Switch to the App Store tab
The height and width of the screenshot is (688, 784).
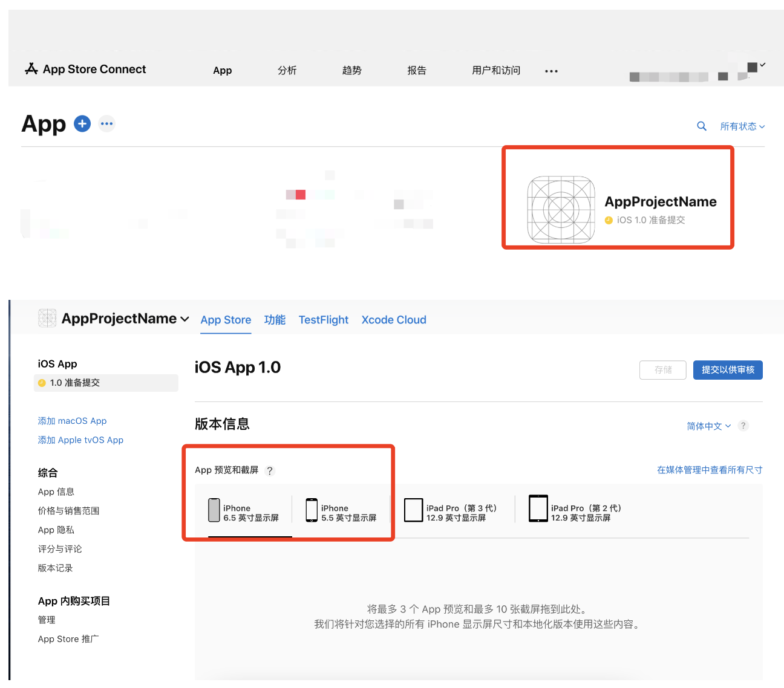tap(226, 320)
